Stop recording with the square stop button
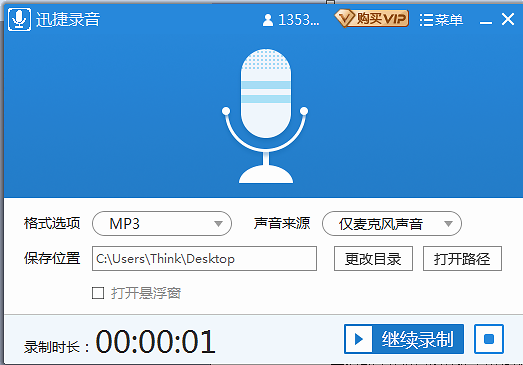This screenshot has height=365, width=523. tap(489, 339)
